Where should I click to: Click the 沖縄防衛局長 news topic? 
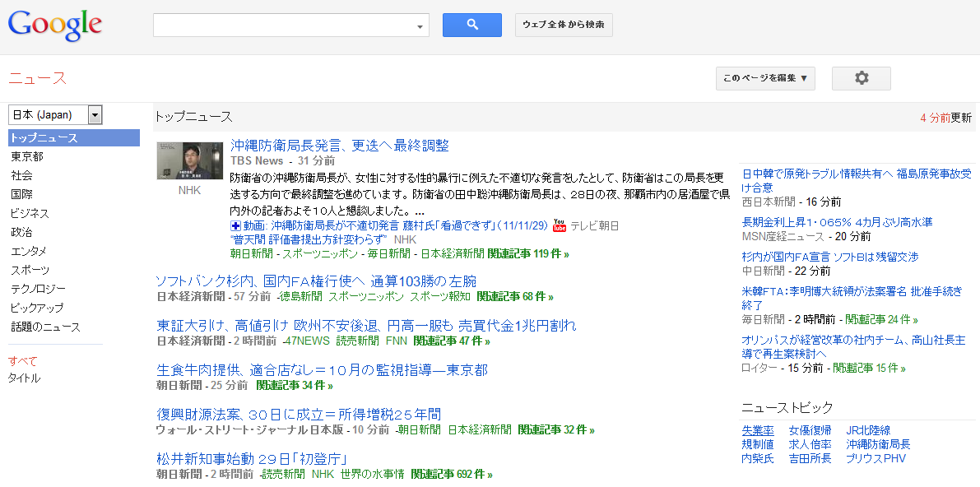878,444
